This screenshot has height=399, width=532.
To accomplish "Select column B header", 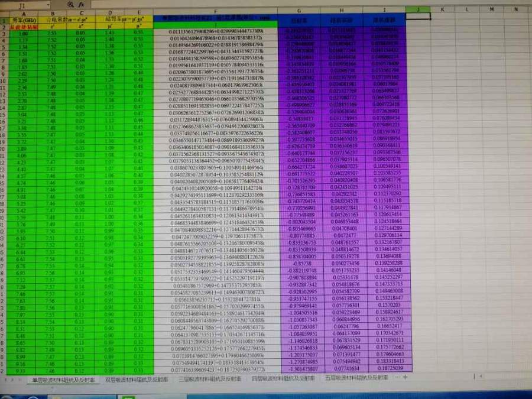I will click(53, 14).
